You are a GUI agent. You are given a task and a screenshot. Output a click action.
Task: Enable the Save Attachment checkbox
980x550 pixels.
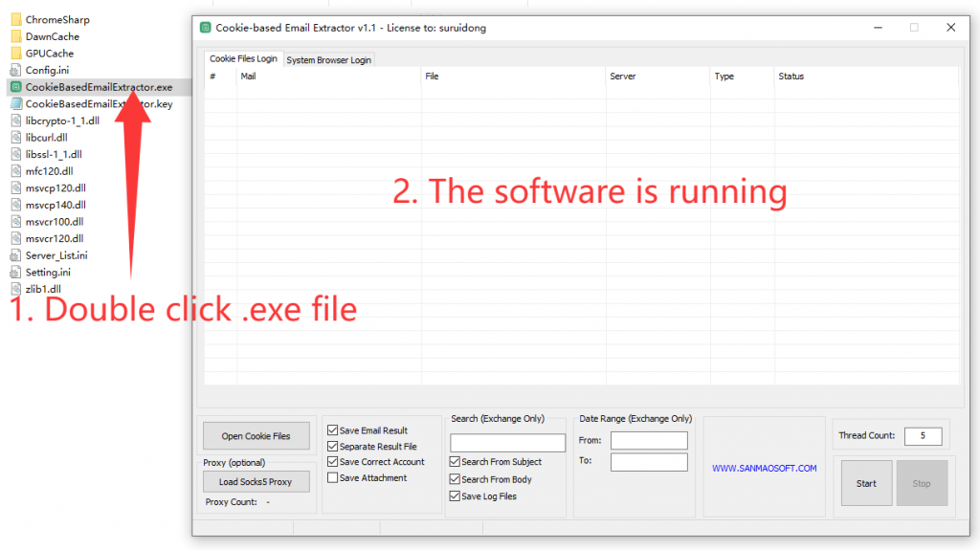click(x=333, y=478)
